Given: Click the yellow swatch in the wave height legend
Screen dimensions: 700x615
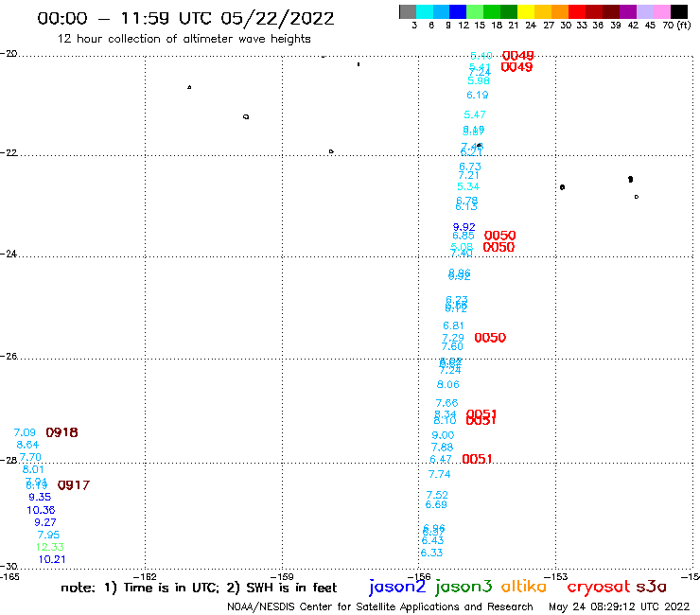Looking at the screenshot, I should (526, 11).
